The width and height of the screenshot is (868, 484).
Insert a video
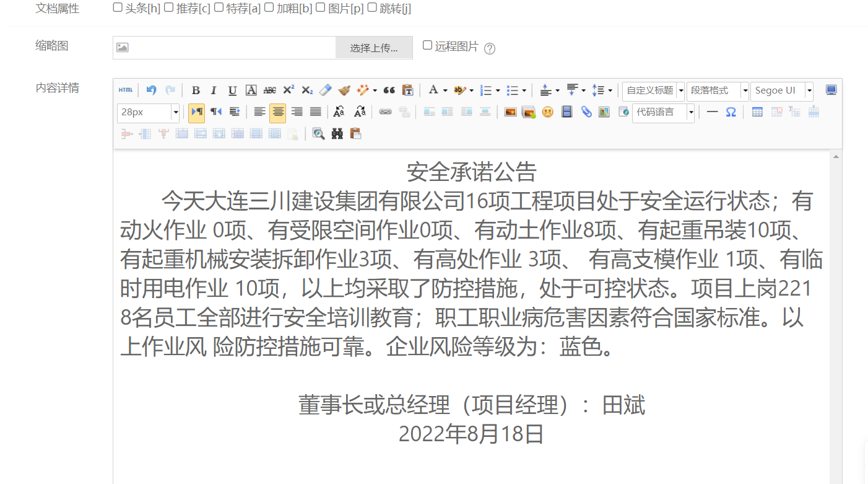point(566,112)
